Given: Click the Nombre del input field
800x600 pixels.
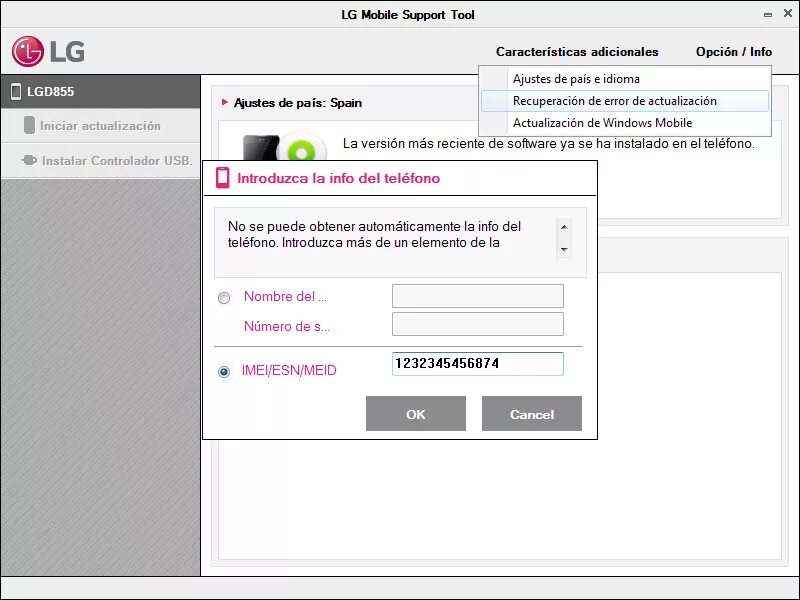Looking at the screenshot, I should click(478, 296).
